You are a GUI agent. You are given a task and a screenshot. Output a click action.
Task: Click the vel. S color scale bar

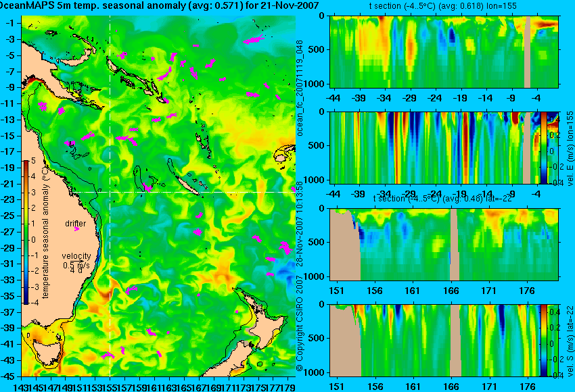[x=544, y=341]
